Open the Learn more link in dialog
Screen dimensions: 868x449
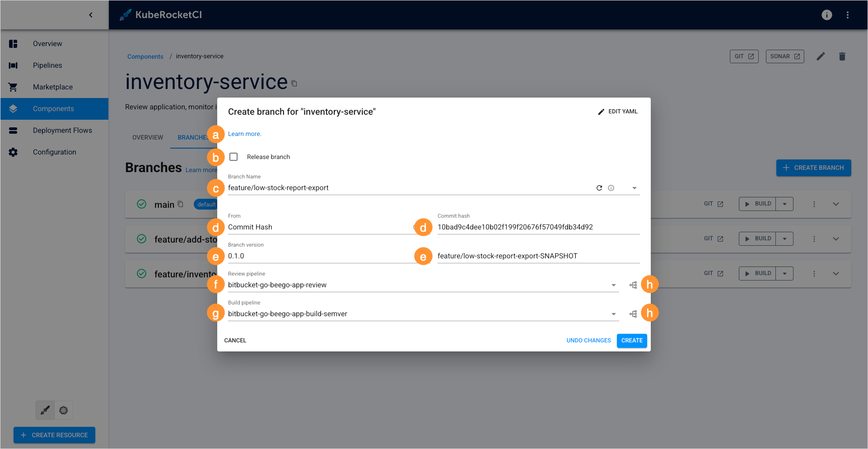click(244, 134)
